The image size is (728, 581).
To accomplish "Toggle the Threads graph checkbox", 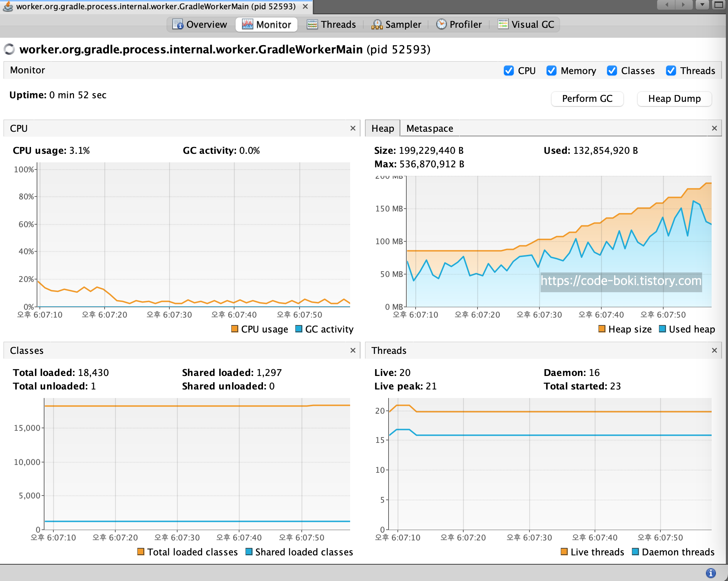I will [671, 70].
